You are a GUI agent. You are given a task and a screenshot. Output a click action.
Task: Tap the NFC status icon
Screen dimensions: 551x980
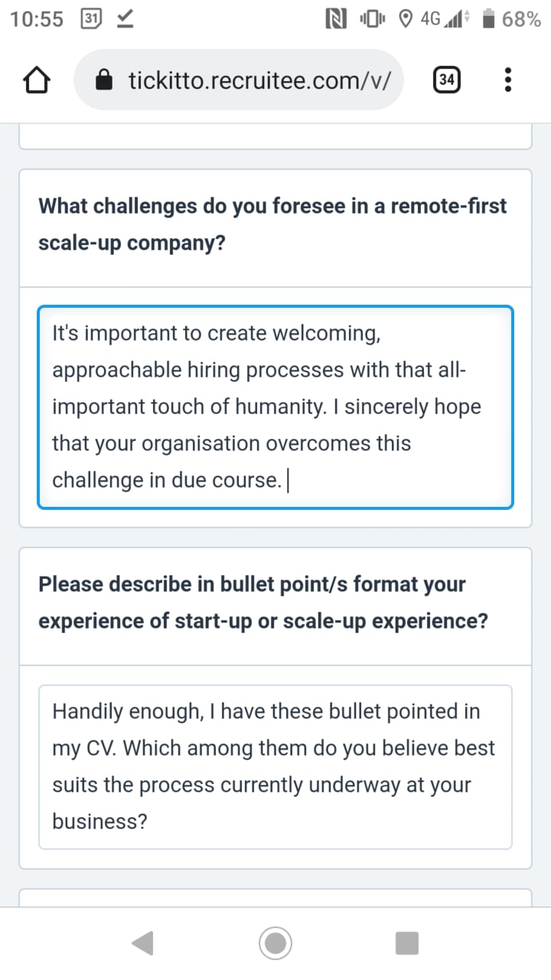click(336, 20)
